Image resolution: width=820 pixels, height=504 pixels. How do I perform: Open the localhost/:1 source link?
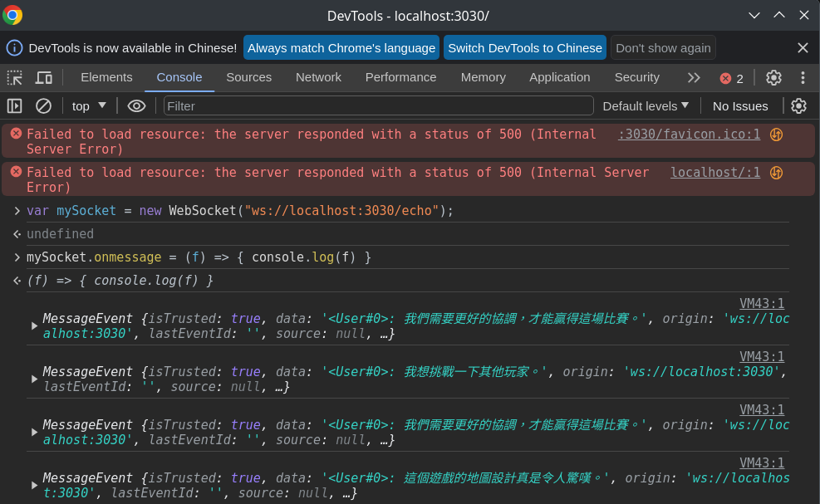tap(715, 173)
